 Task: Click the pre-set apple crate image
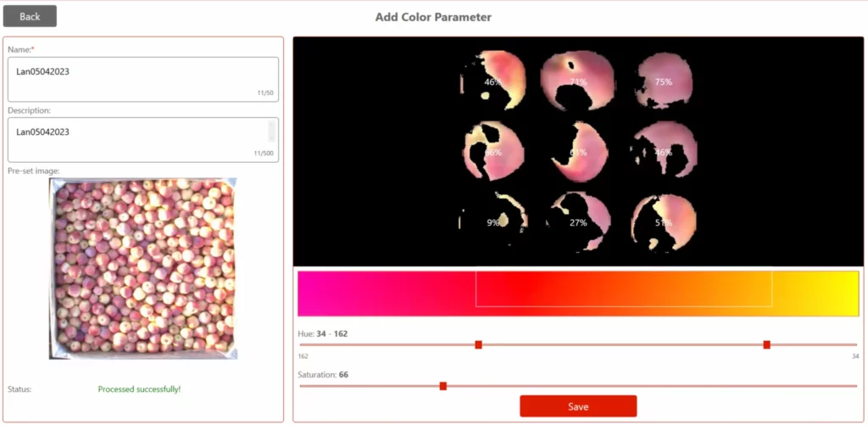pos(142,269)
